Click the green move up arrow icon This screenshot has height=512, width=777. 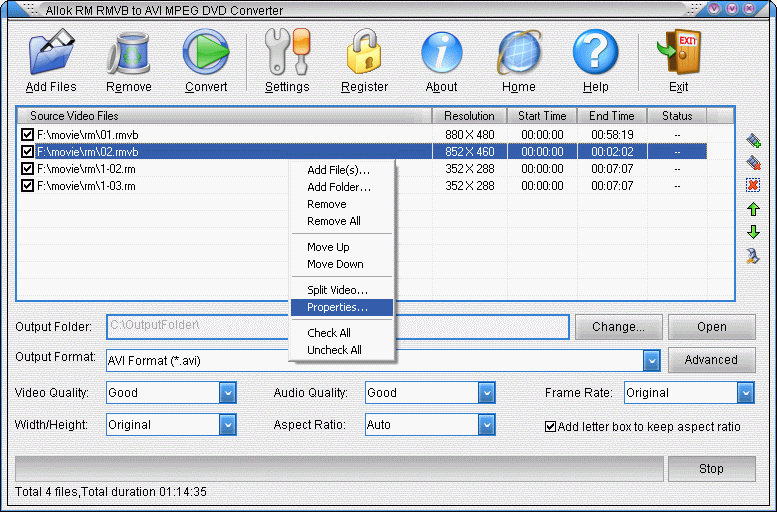pos(753,209)
